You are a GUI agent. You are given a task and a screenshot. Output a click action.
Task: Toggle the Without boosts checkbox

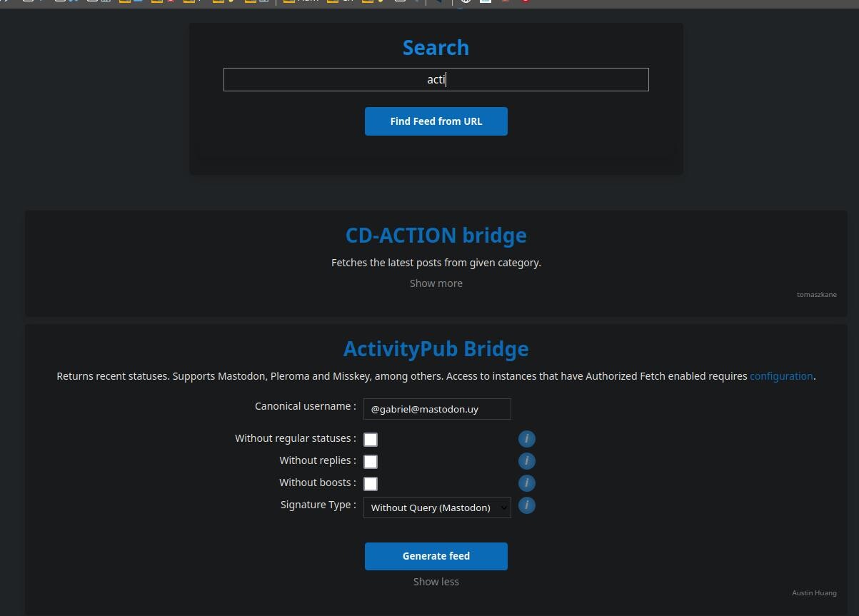click(x=371, y=484)
